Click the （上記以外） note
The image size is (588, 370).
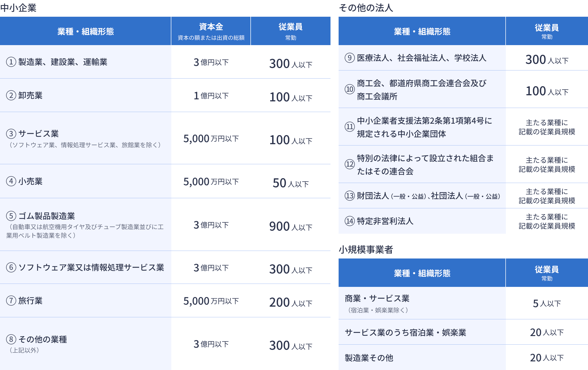tap(24, 350)
